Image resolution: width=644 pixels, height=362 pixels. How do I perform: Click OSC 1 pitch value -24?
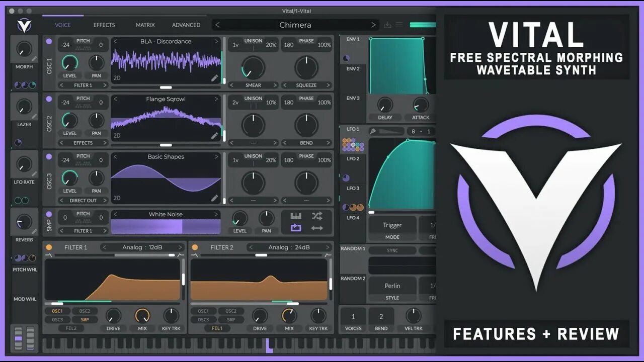click(x=65, y=45)
